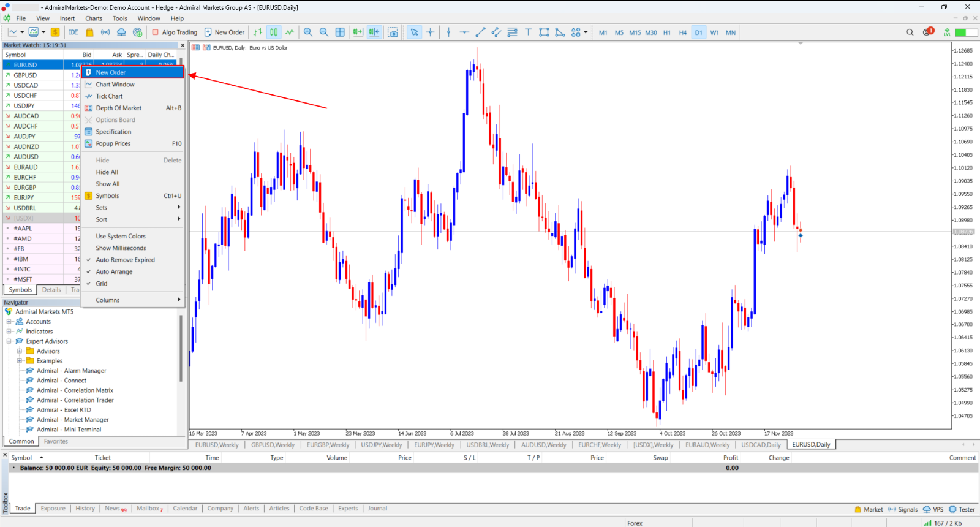Click the gold dollar Market Watch icon
The width and height of the screenshot is (980, 527).
55,32
